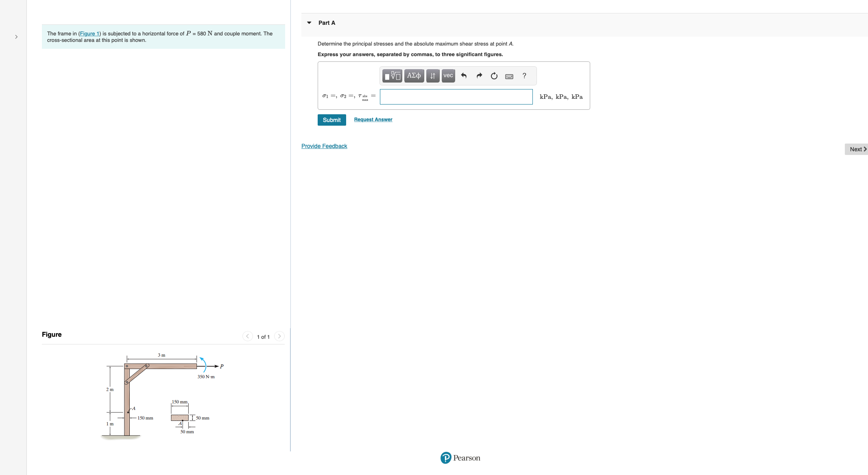Open the math templates root/fraction palette
Screen dimensions: 868x475
coord(392,76)
